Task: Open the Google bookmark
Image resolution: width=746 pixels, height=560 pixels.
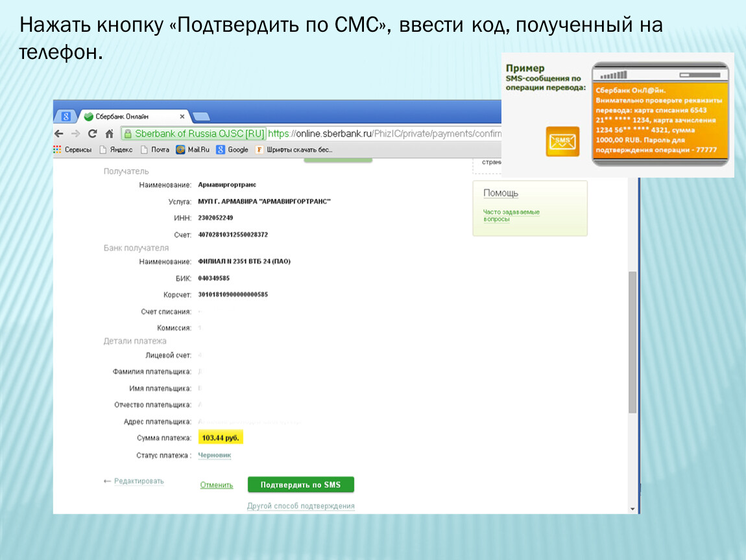Action: pos(232,150)
